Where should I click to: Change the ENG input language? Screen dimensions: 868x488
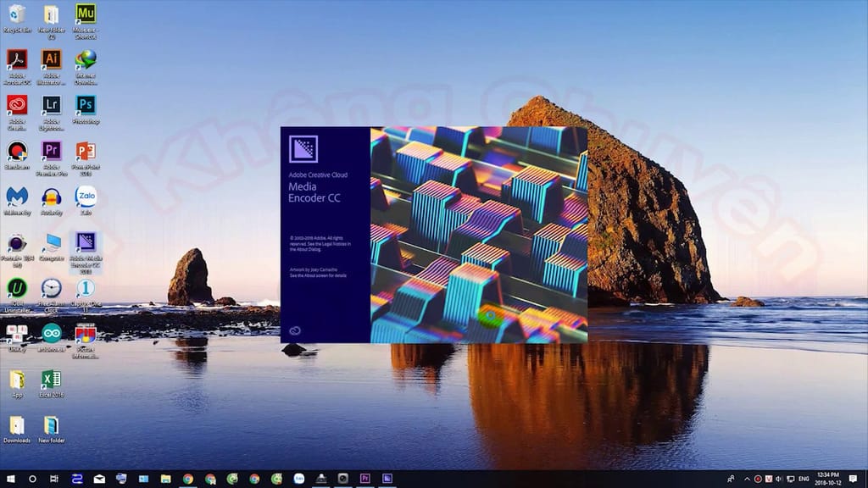[804, 479]
